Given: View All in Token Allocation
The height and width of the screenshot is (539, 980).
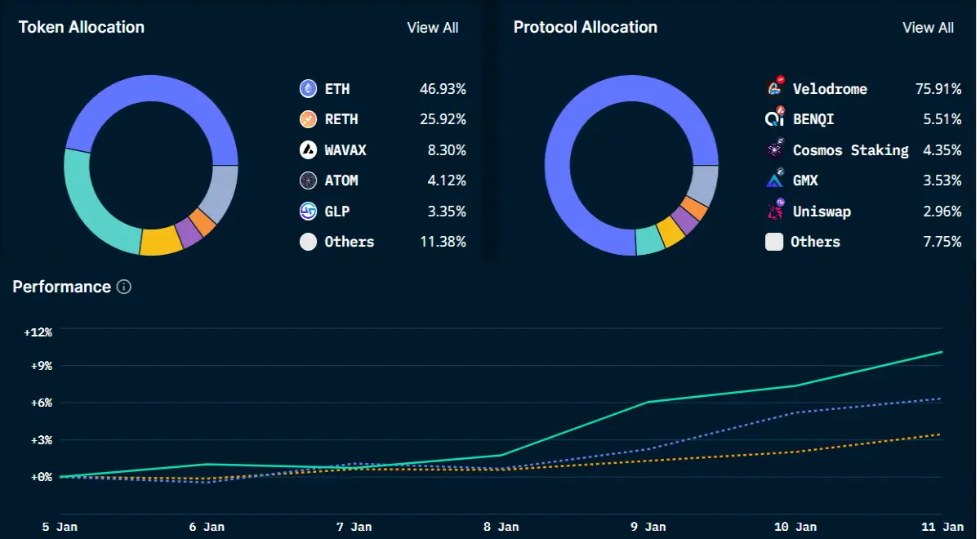Looking at the screenshot, I should pos(433,28).
